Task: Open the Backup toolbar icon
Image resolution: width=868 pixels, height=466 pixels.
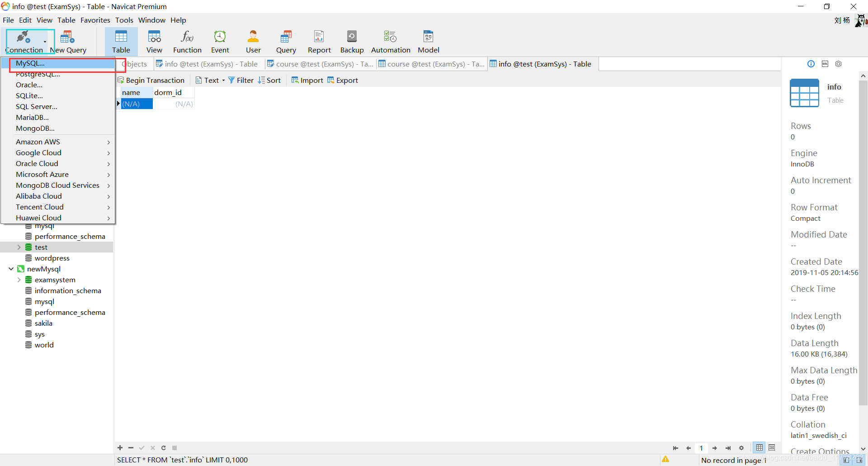Action: pos(352,42)
